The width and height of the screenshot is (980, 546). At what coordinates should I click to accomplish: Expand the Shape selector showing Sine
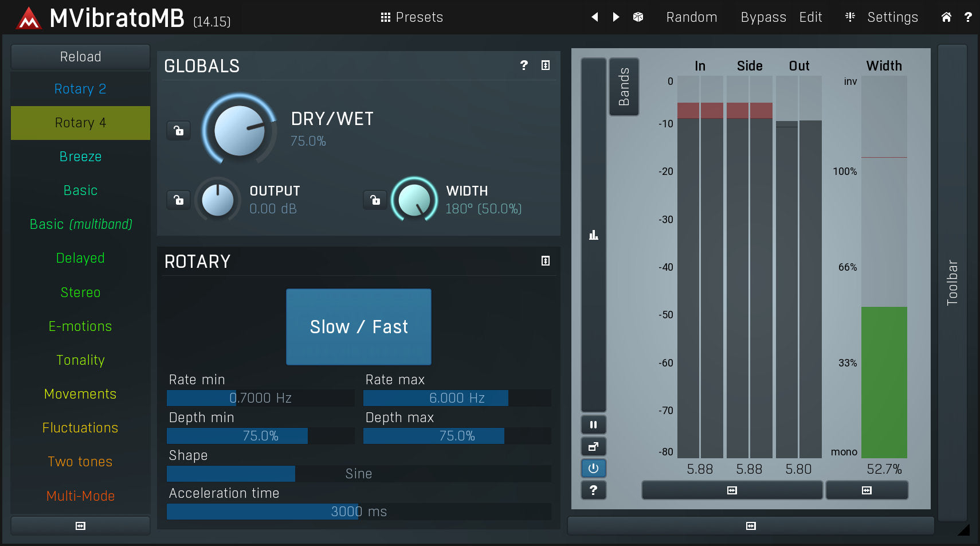click(359, 474)
